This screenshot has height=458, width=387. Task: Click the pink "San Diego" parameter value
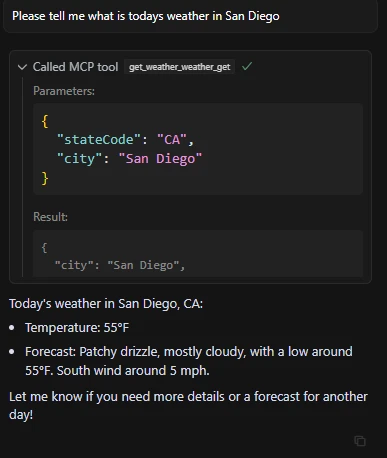[x=160, y=159]
